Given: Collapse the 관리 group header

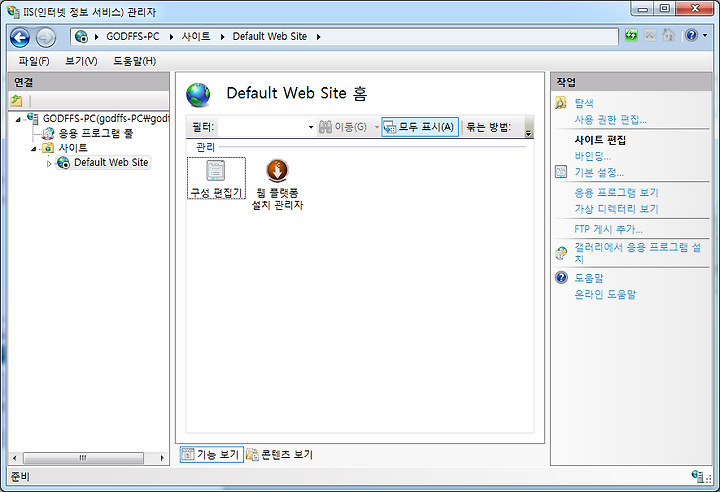Looking at the screenshot, I should click(205, 147).
